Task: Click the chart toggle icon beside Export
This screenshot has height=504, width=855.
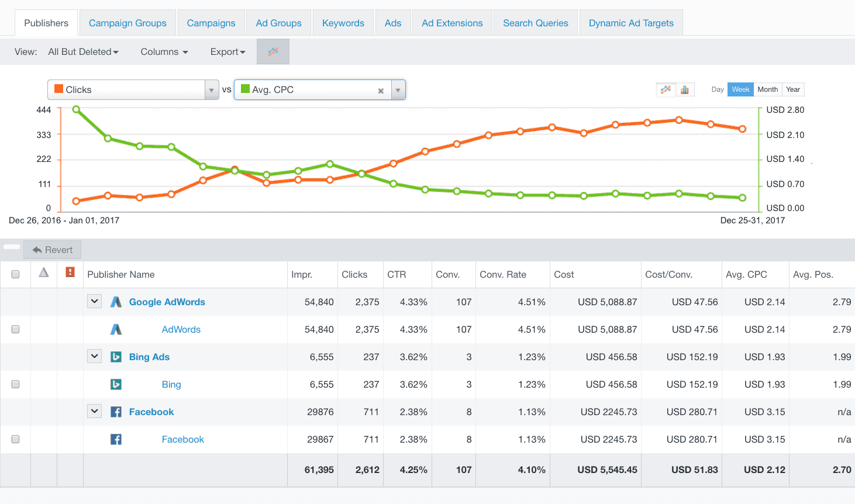Action: point(273,51)
